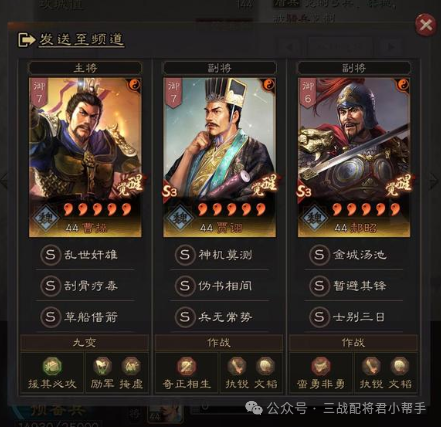This screenshot has height=427, width=441.
Task: Select the 九变 art-of-war header
Action: (x=85, y=343)
